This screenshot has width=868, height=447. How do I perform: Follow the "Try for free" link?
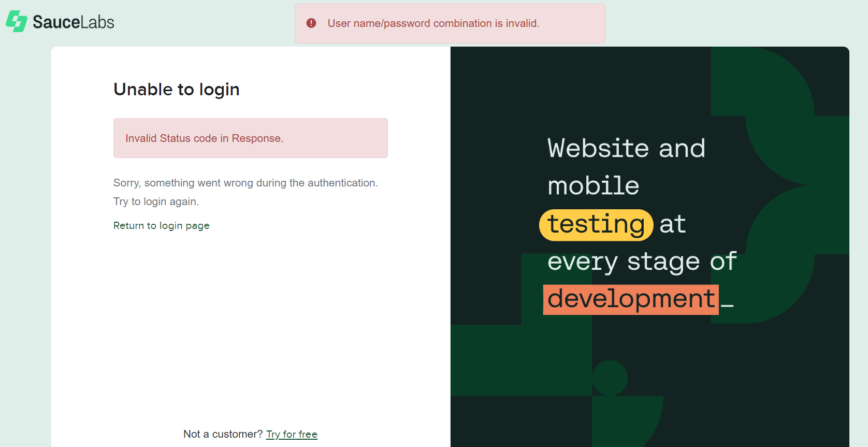pos(292,435)
